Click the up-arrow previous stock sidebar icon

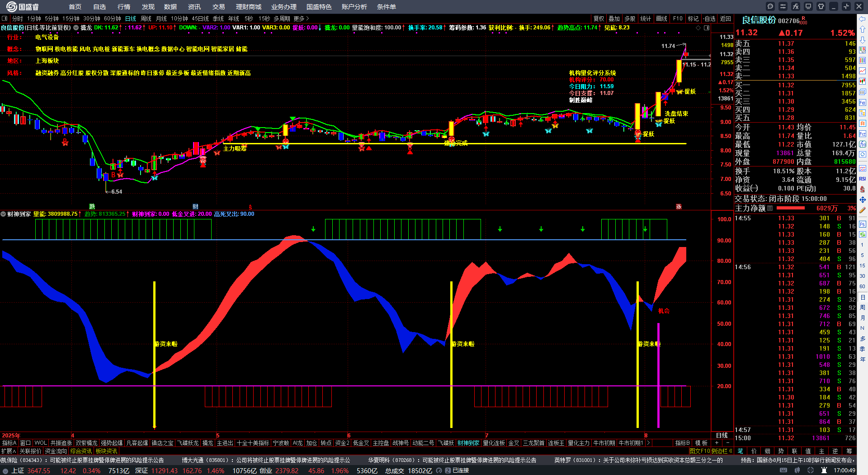click(x=863, y=29)
